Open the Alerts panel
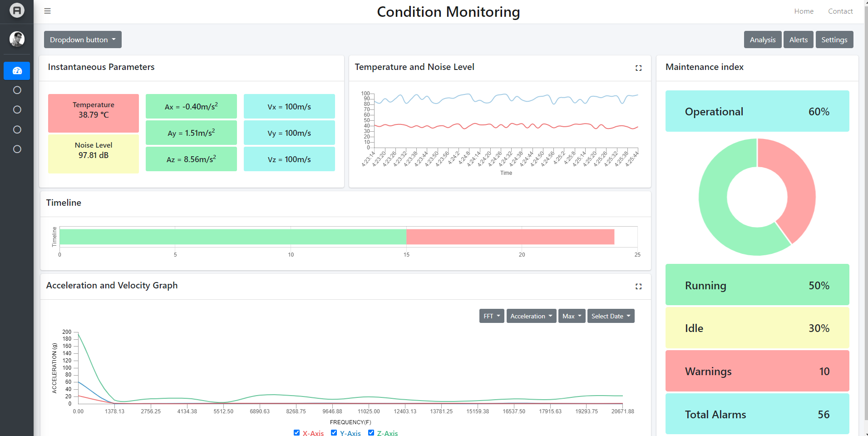This screenshot has height=436, width=868. (x=798, y=40)
